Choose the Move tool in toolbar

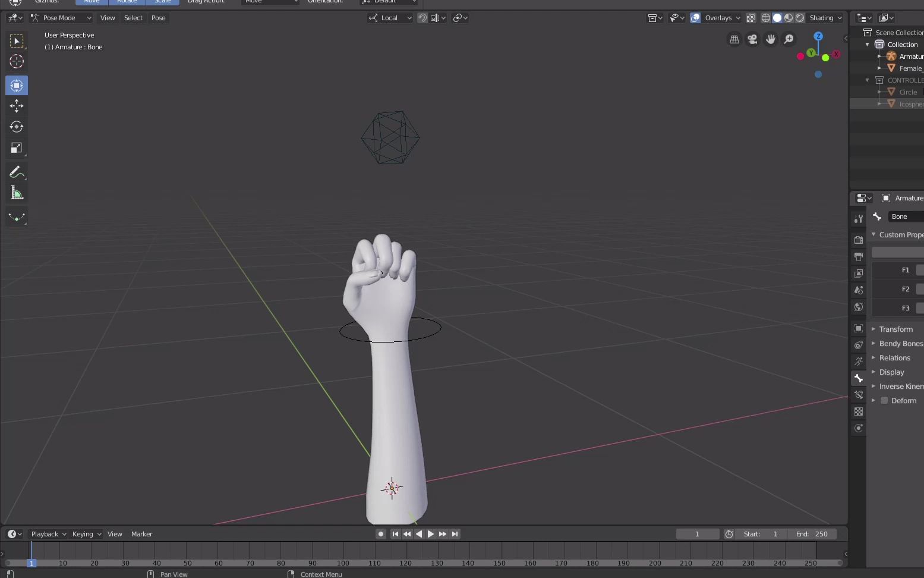(17, 106)
